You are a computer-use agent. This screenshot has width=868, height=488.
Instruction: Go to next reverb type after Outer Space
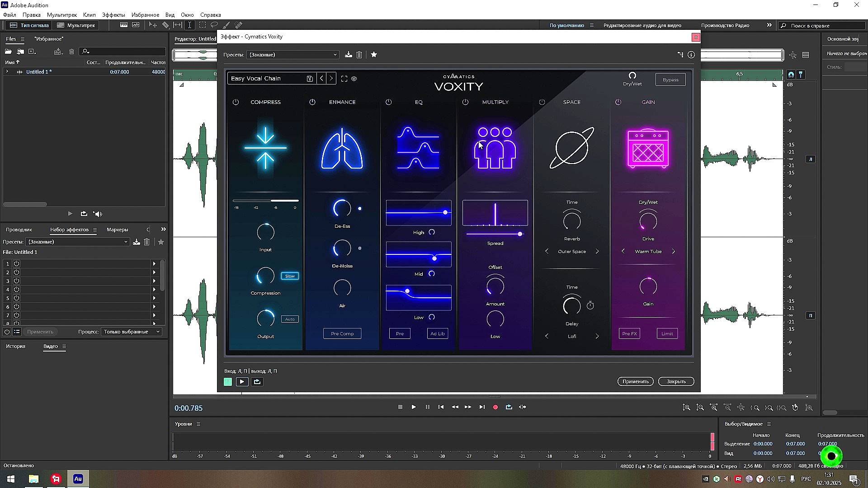pos(597,251)
